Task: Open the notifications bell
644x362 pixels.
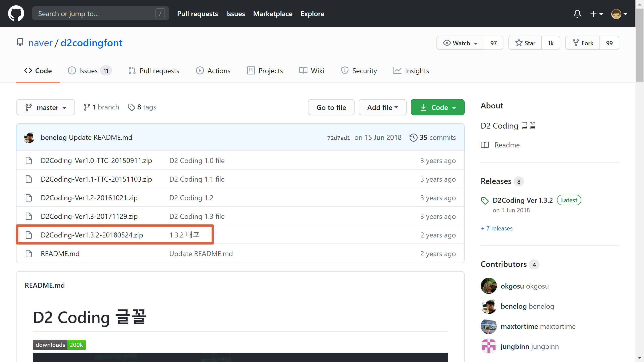Action: [577, 14]
